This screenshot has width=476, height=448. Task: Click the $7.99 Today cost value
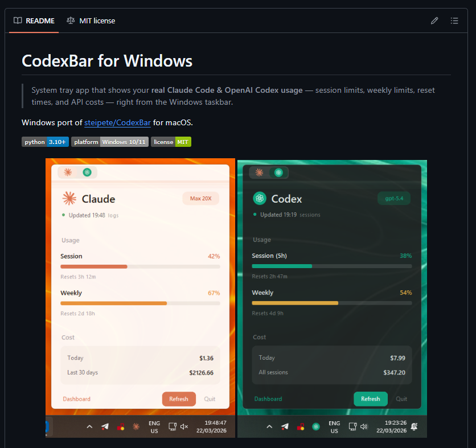(397, 358)
